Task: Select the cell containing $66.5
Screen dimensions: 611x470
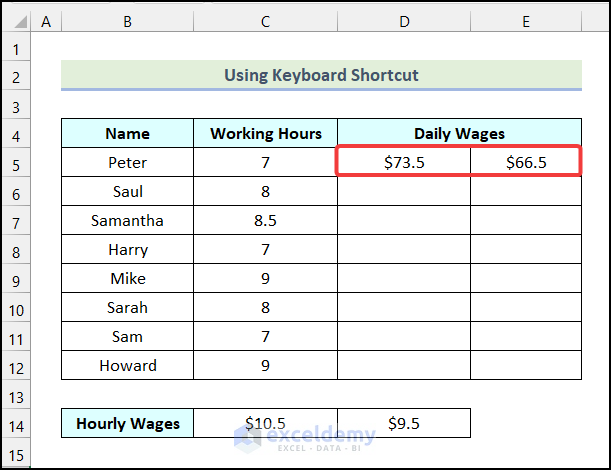Action: coord(525,162)
